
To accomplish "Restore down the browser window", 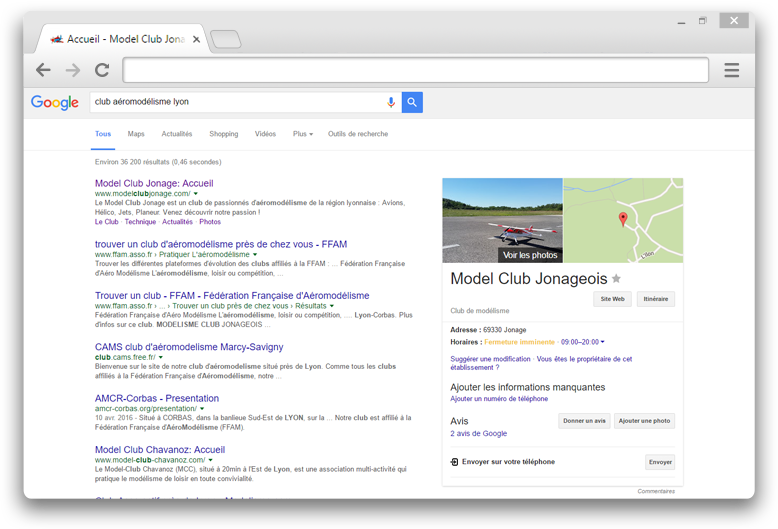I will [703, 21].
